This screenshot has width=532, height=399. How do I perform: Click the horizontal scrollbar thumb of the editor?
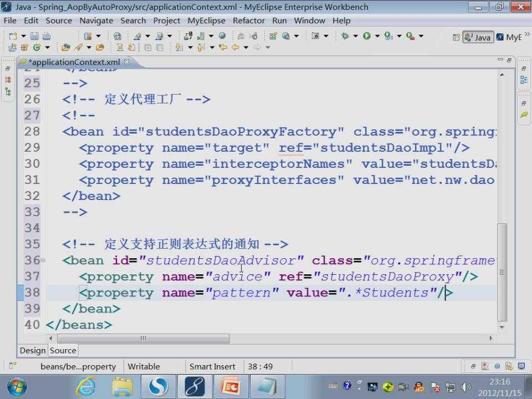pos(143,338)
